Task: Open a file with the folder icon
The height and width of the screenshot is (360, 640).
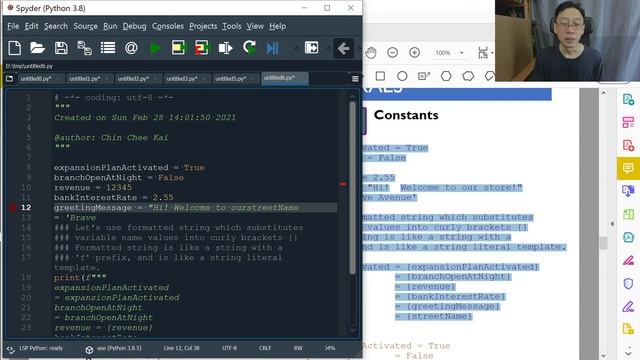Action: [x=37, y=48]
